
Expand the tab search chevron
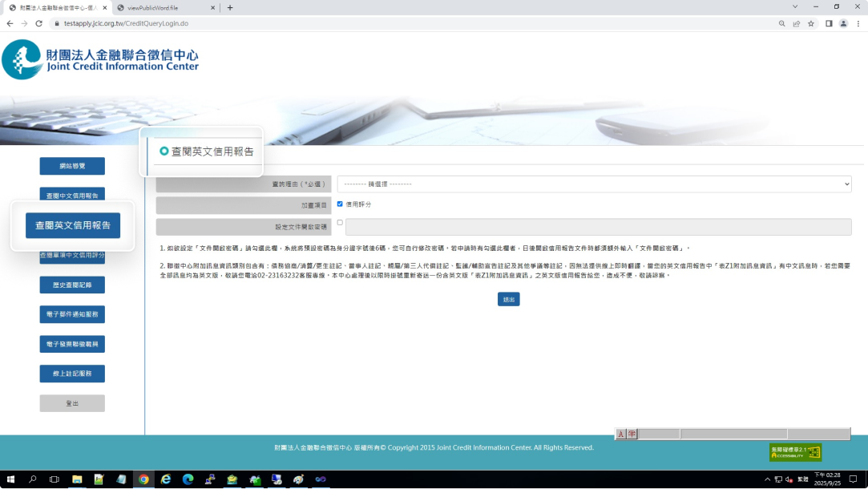click(794, 7)
